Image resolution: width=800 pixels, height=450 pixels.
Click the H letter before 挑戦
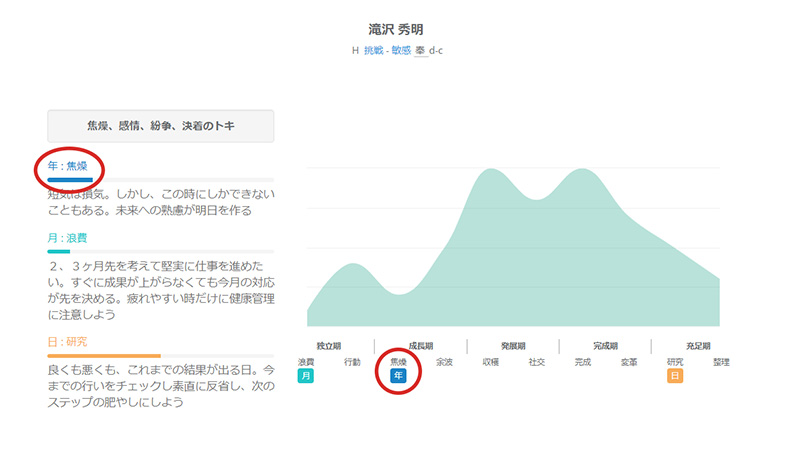point(355,51)
